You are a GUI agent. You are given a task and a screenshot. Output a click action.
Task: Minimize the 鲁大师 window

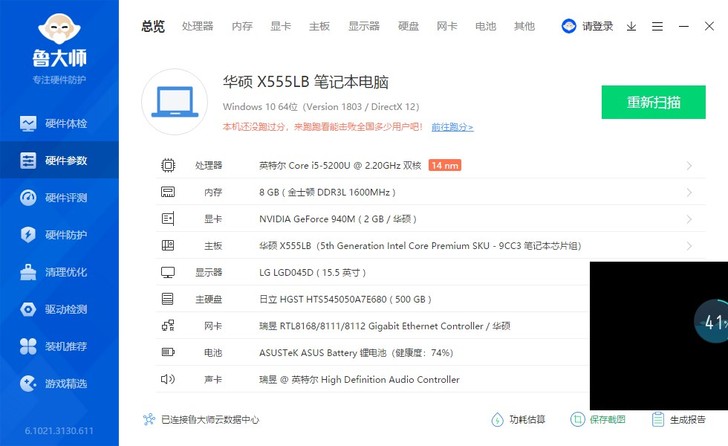tap(683, 26)
